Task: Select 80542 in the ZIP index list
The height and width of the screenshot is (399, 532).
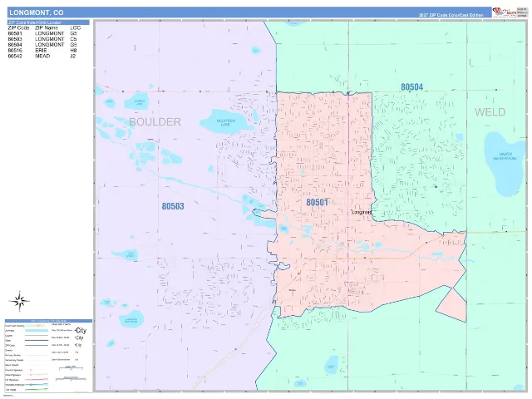Action: [15, 56]
